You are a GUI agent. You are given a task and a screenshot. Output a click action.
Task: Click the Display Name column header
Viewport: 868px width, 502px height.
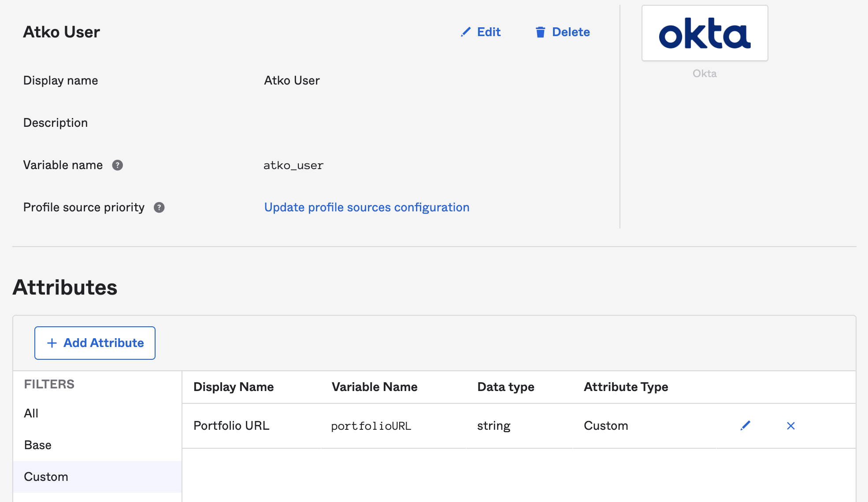click(234, 387)
